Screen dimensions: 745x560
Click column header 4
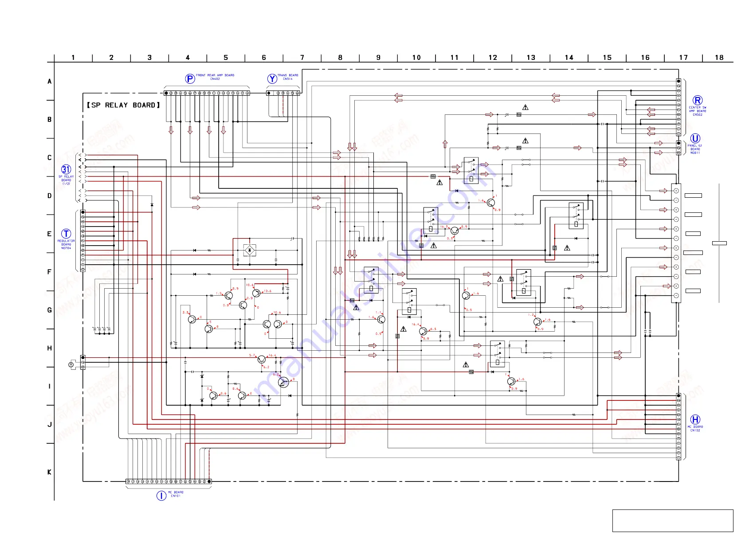click(188, 58)
